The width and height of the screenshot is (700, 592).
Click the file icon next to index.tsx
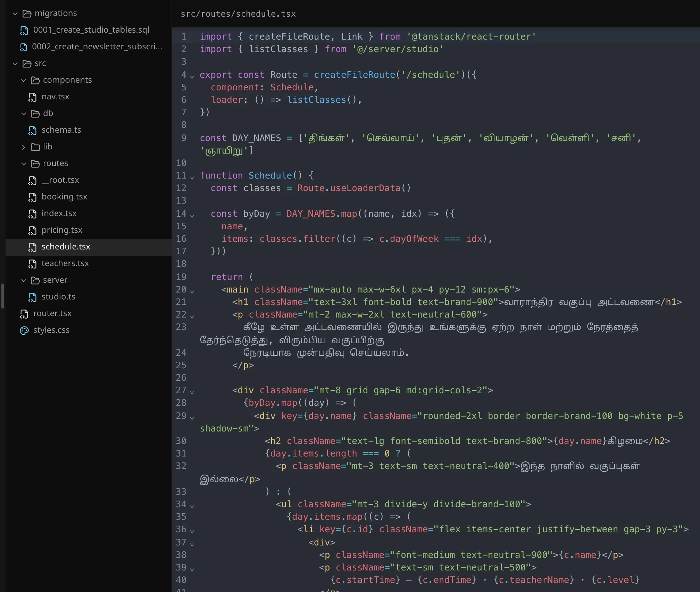point(32,214)
